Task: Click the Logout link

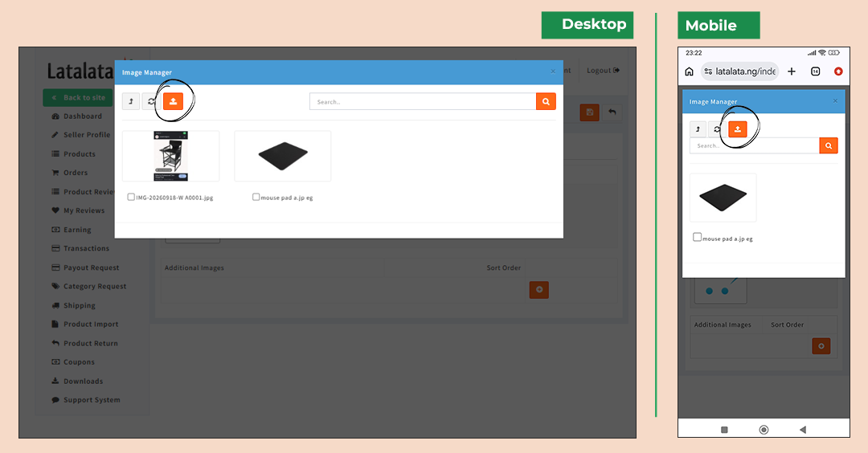Action: coord(603,71)
